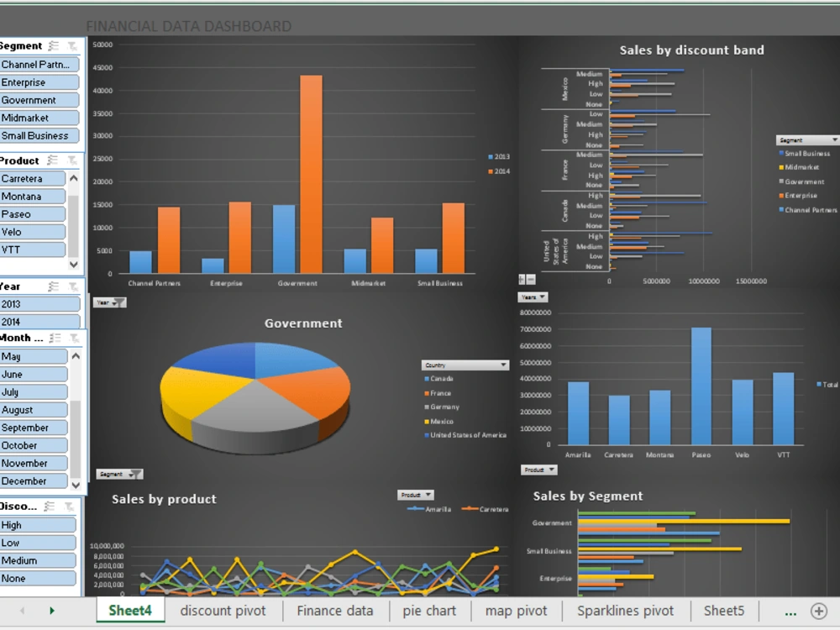This screenshot has width=840, height=630.
Task: Select Government in the Segment slicer
Action: pyautogui.click(x=39, y=100)
